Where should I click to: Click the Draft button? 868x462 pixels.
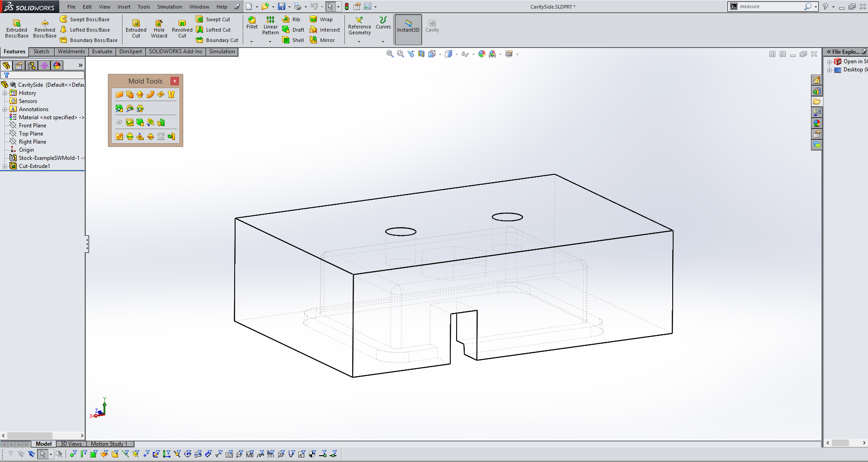click(x=293, y=30)
